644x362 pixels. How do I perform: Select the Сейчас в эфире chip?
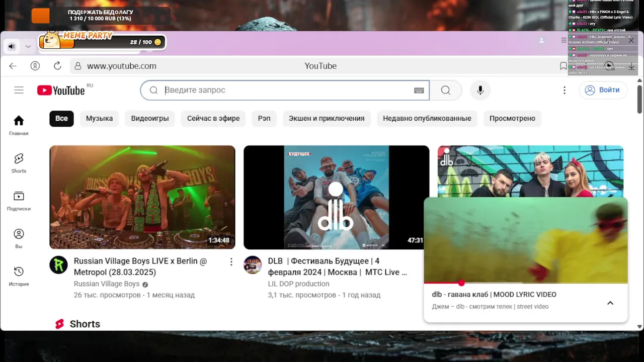click(213, 119)
